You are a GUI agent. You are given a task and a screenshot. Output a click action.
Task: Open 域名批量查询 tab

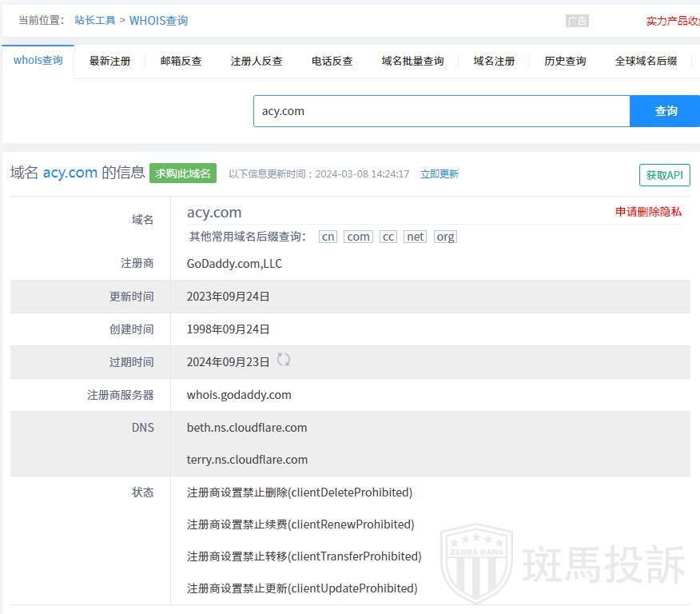[412, 62]
